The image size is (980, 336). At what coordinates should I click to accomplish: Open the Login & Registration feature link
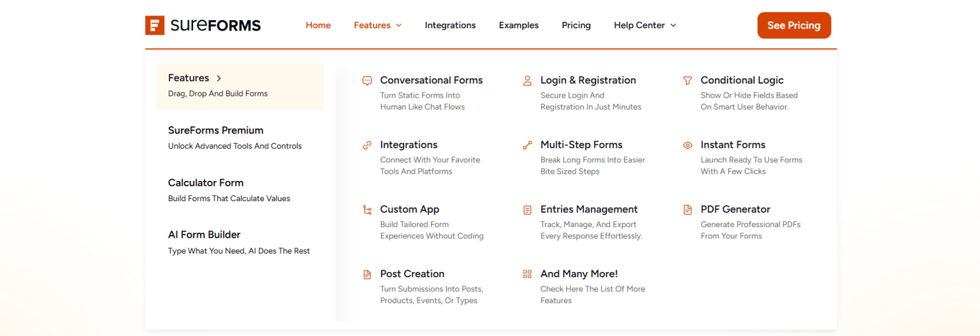pyautogui.click(x=588, y=80)
